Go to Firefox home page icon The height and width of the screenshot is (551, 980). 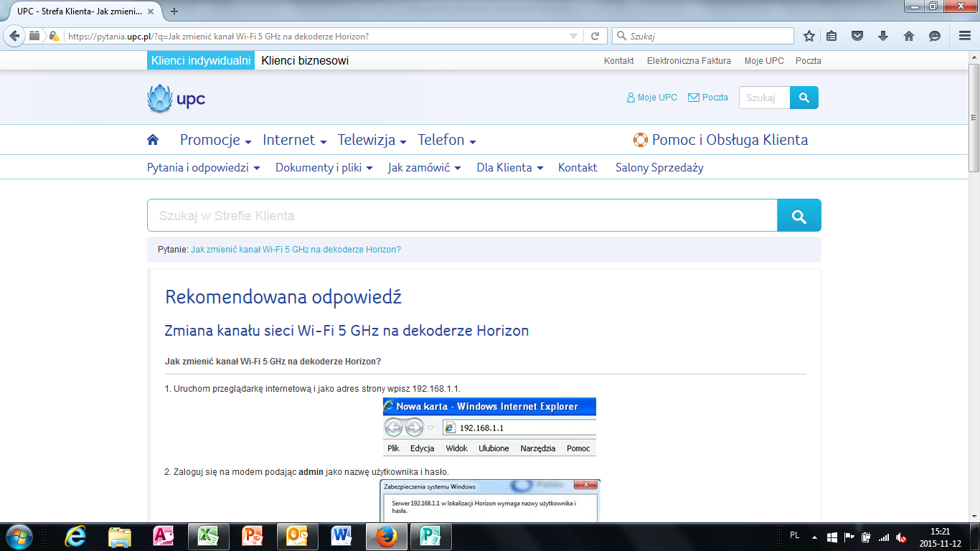pyautogui.click(x=908, y=36)
